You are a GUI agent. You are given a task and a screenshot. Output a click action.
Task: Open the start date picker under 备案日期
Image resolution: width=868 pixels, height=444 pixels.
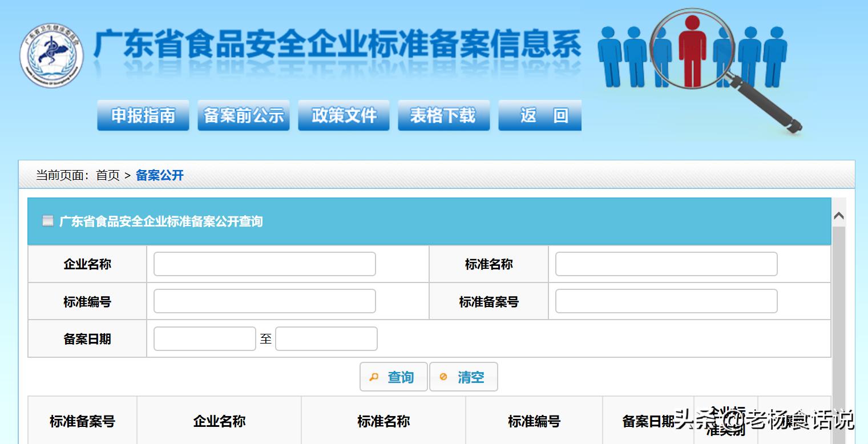click(204, 338)
